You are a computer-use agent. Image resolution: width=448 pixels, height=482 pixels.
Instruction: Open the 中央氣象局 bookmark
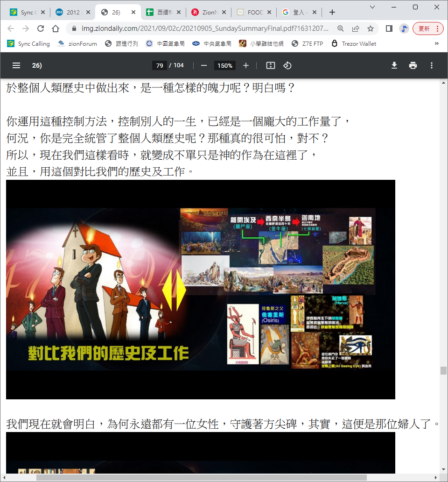click(x=212, y=43)
